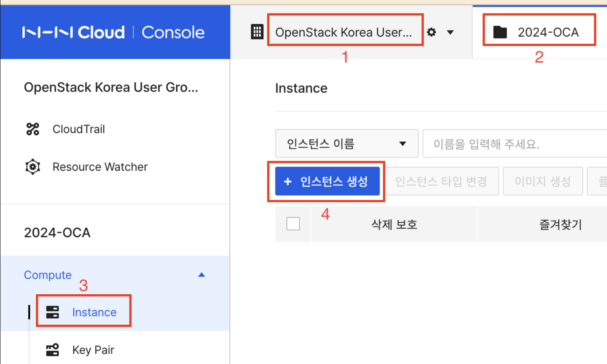The image size is (607, 364).
Task: Open the 2024-OCA project tab
Action: (x=548, y=32)
